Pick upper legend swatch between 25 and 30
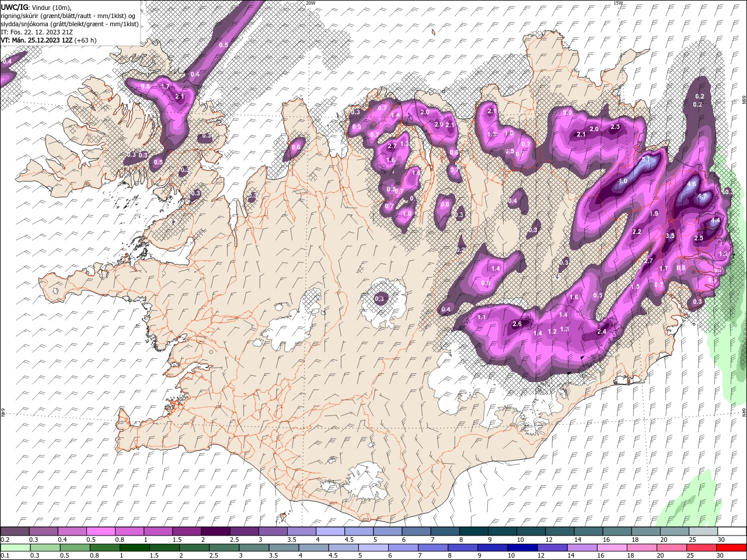The height and width of the screenshot is (560, 747). pyautogui.click(x=703, y=531)
